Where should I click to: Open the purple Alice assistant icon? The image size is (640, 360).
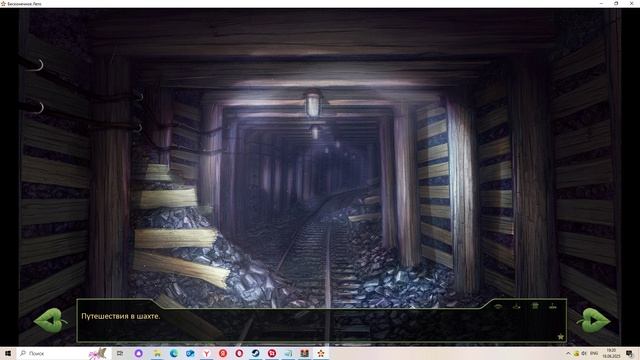tap(138, 353)
